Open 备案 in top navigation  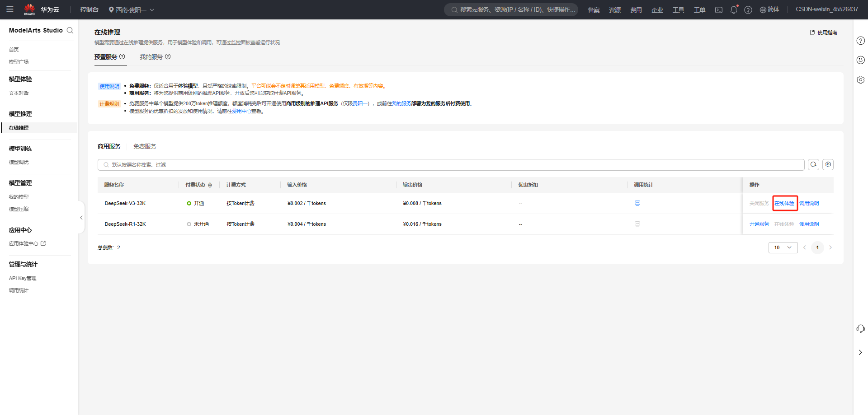point(594,10)
